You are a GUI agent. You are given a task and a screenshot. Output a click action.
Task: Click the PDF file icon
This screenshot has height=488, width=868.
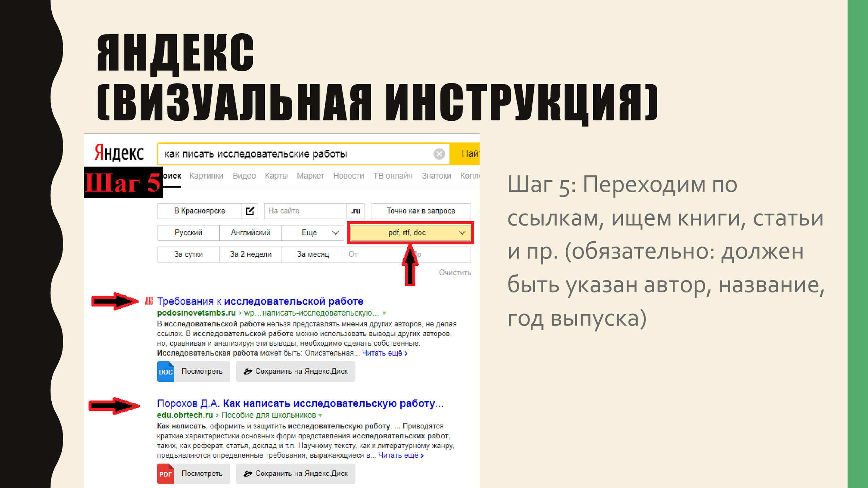point(166,474)
